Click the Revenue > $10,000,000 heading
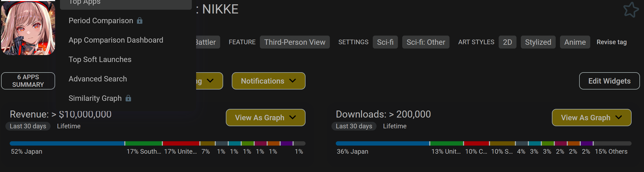Screen dimensions: 644x172 coord(61,114)
